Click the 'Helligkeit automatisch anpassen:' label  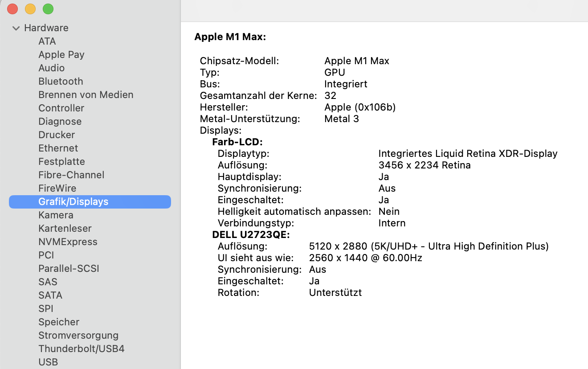pos(294,211)
